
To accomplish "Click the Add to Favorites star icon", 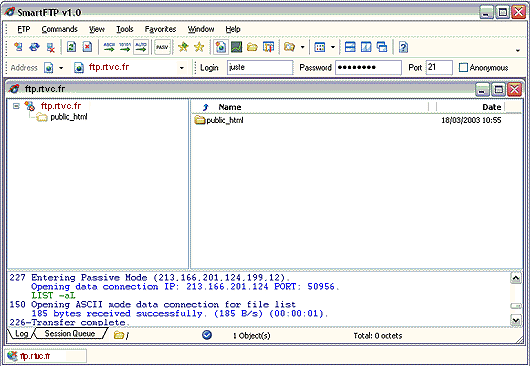I will click(x=183, y=47).
